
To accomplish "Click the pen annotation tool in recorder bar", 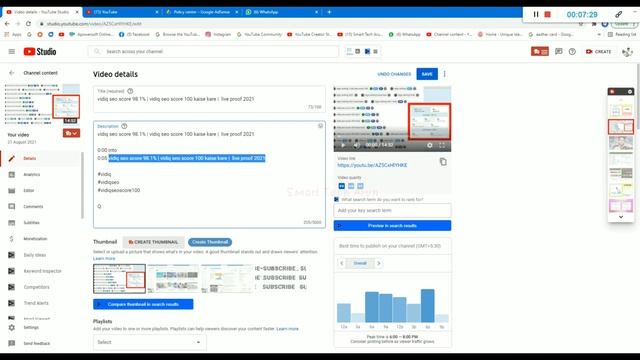I will coord(619,14).
